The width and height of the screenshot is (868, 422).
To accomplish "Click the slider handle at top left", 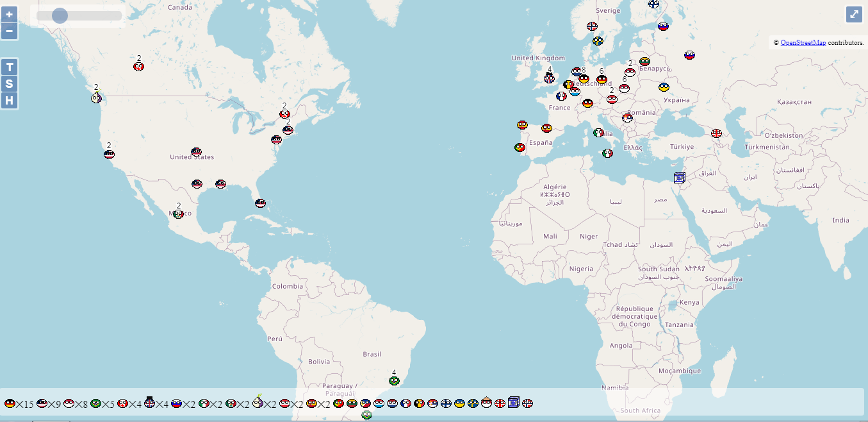I will 60,15.
